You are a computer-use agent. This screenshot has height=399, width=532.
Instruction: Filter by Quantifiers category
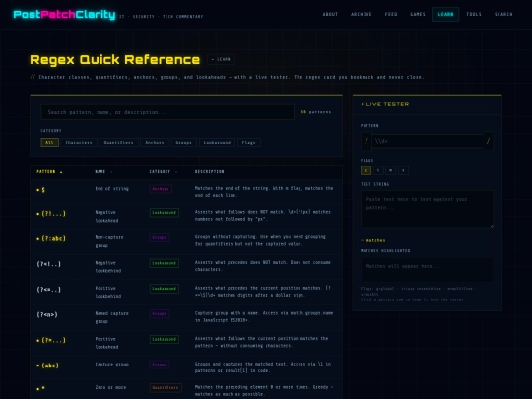(x=119, y=143)
